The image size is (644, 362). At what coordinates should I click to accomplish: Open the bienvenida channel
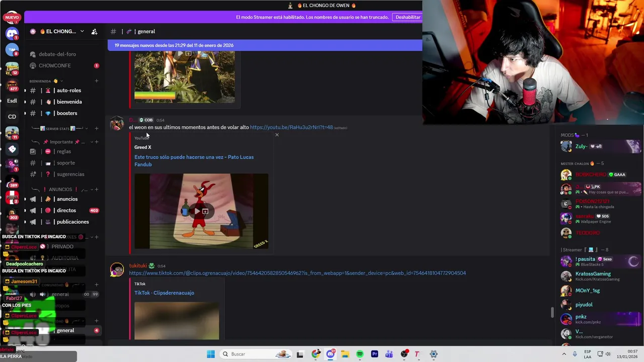click(64, 102)
